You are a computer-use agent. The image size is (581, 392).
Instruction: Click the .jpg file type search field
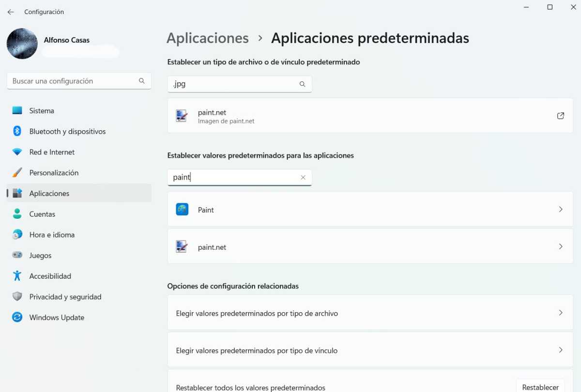click(x=240, y=84)
